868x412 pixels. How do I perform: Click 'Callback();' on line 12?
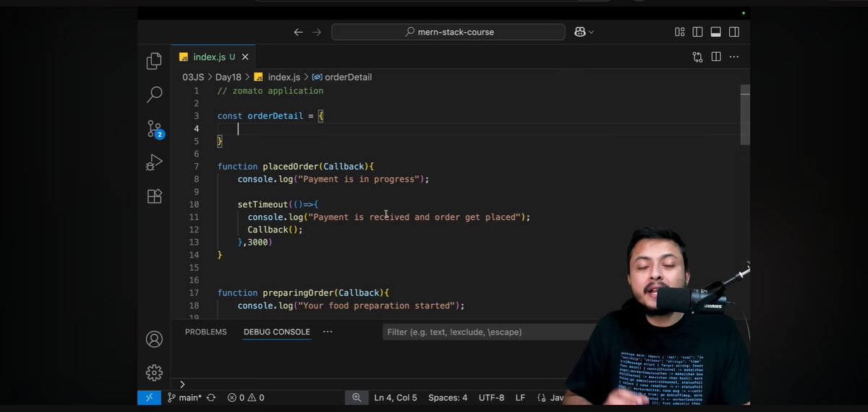[x=275, y=230]
